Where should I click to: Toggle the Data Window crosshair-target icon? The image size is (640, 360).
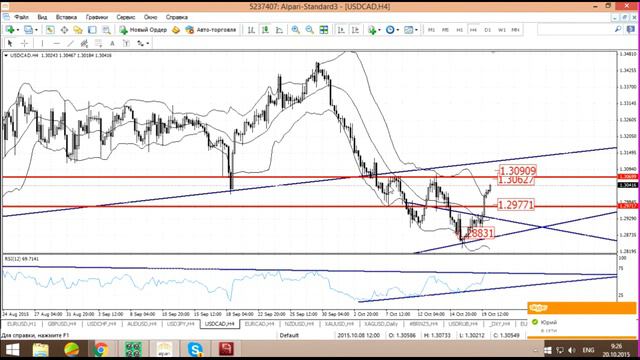[x=64, y=30]
